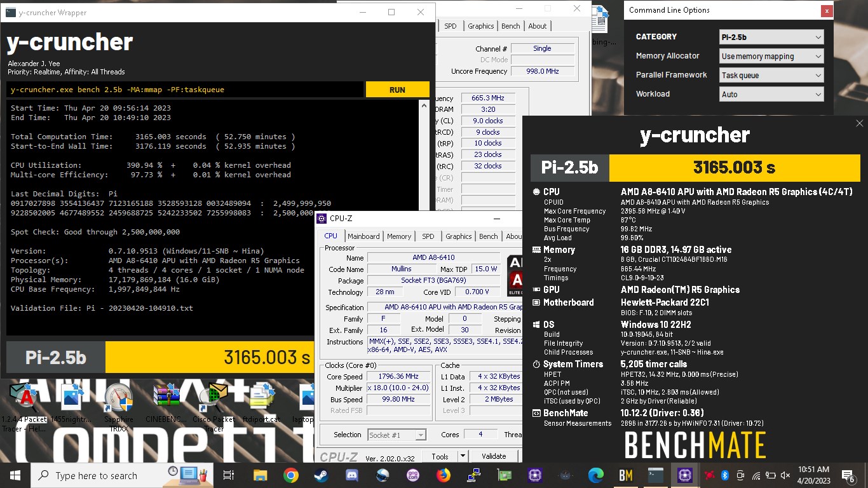Screen dimensions: 868x488
Task: Click the Tools button in CPU-Z
Action: click(x=440, y=456)
